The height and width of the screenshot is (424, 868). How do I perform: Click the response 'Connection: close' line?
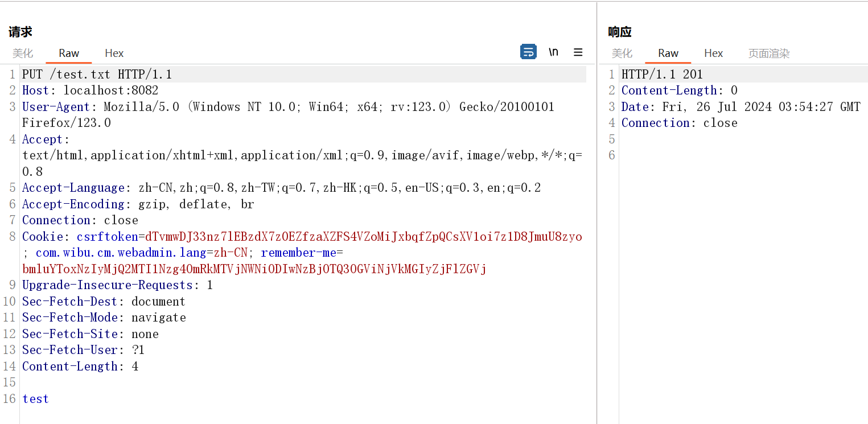680,122
